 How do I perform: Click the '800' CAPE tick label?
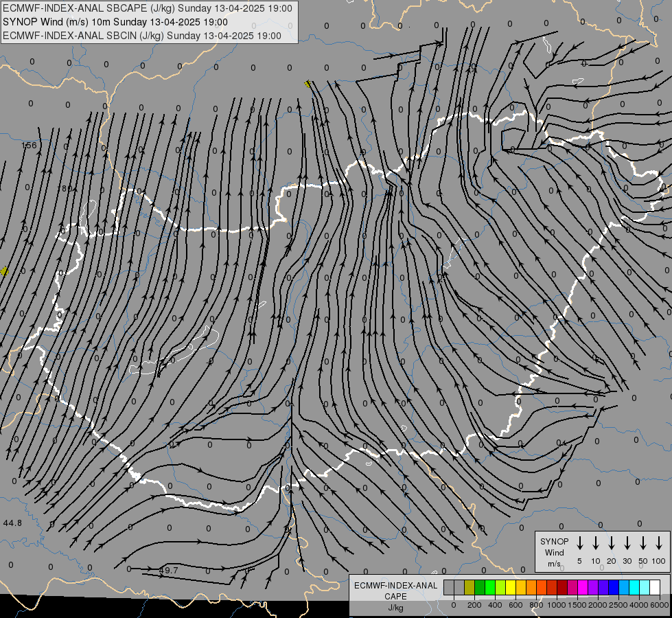[x=536, y=605]
